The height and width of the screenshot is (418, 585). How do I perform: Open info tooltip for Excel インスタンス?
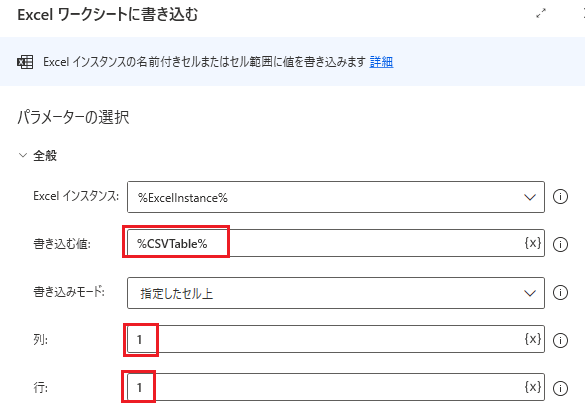(x=560, y=197)
